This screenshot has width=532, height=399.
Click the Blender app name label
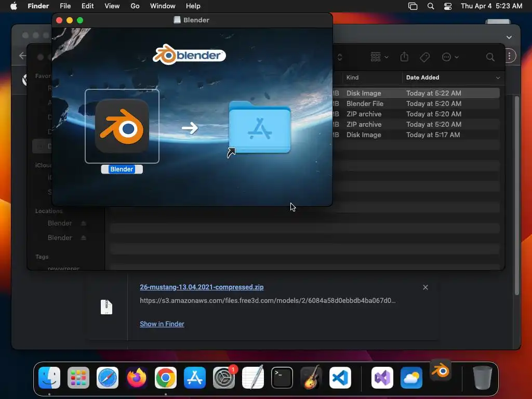(x=122, y=169)
